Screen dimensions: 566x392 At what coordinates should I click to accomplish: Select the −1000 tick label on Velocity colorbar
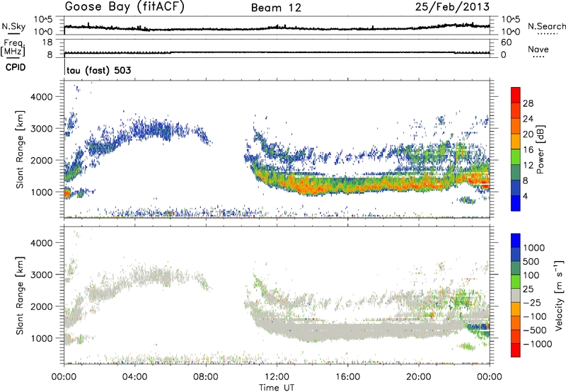(537, 344)
